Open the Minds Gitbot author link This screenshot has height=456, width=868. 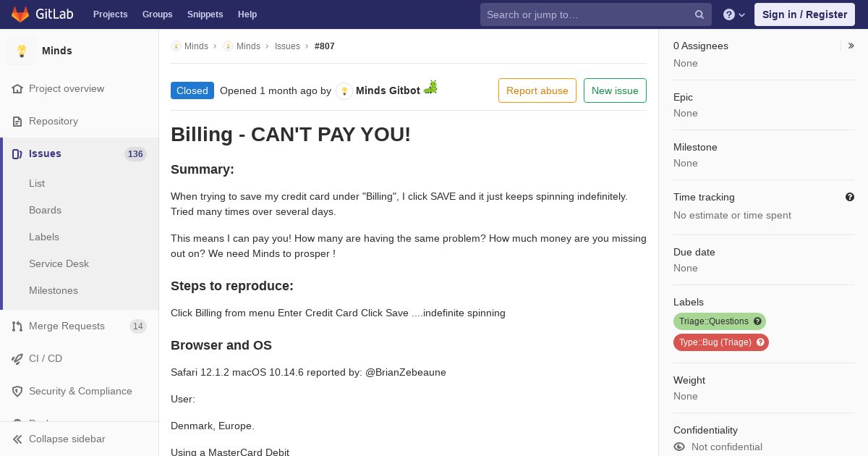pyautogui.click(x=388, y=90)
